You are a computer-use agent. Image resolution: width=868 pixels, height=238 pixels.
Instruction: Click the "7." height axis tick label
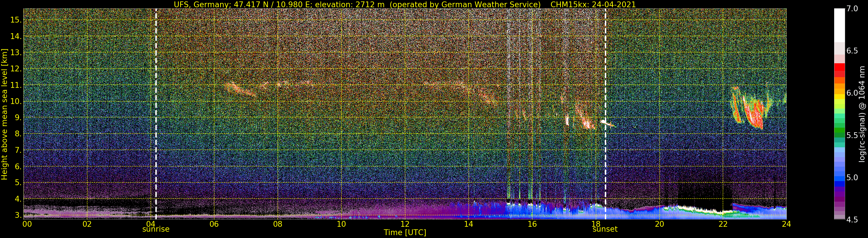coord(18,150)
